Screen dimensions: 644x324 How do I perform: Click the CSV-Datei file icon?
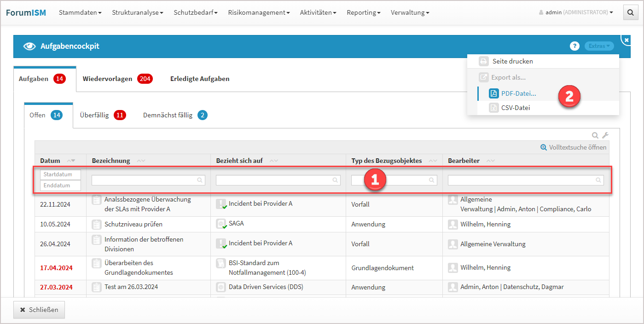[x=493, y=108]
